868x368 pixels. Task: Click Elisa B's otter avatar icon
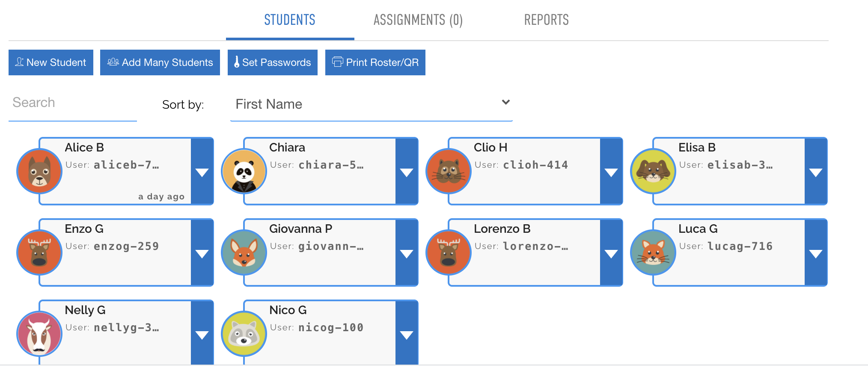click(x=653, y=171)
